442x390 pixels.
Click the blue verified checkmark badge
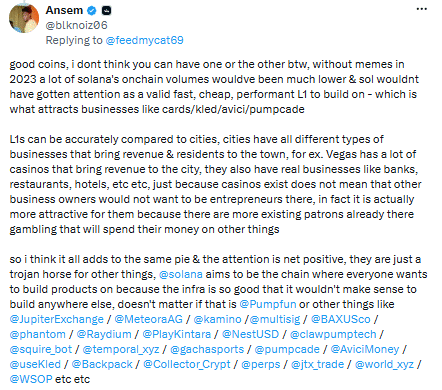92,11
